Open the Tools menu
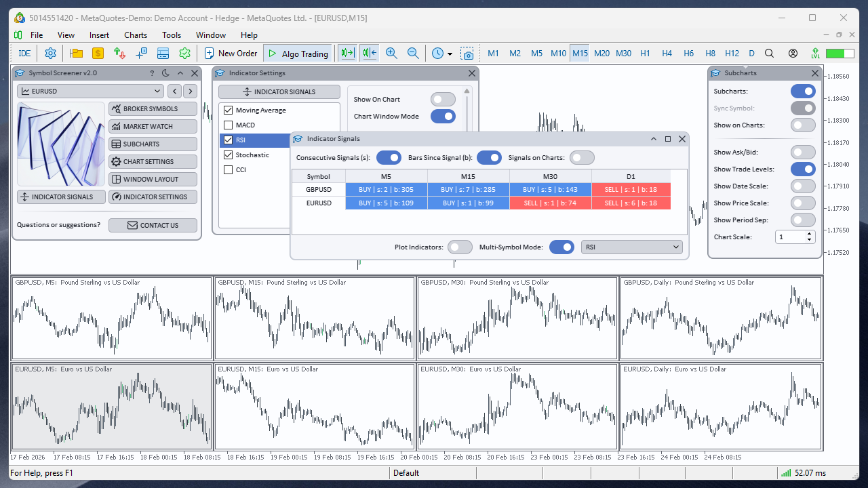 coord(172,35)
